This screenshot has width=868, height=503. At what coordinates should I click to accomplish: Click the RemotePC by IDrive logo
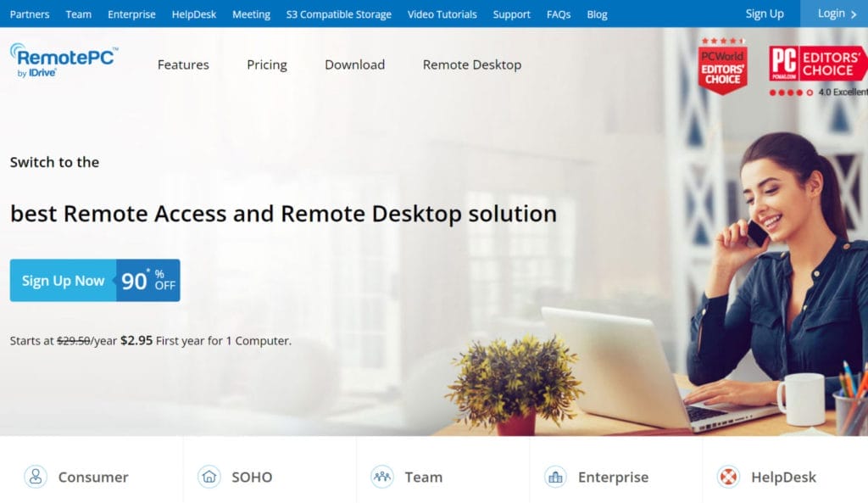(64, 60)
